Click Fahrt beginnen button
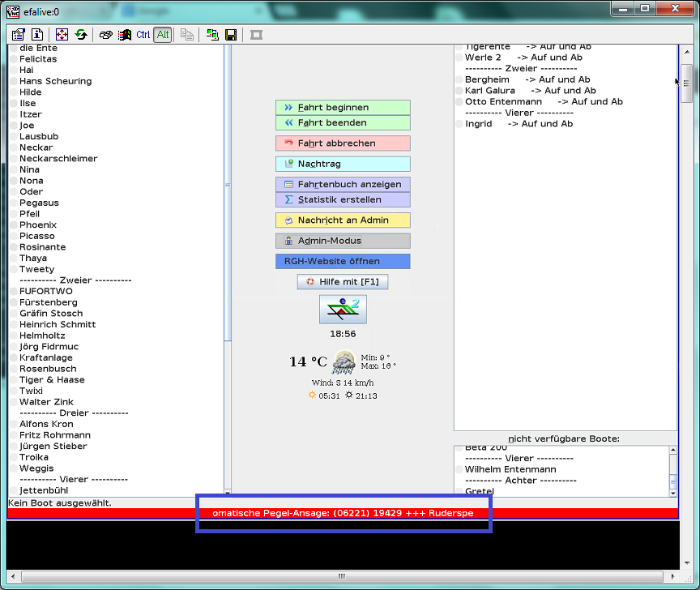700x590 pixels. coord(343,107)
